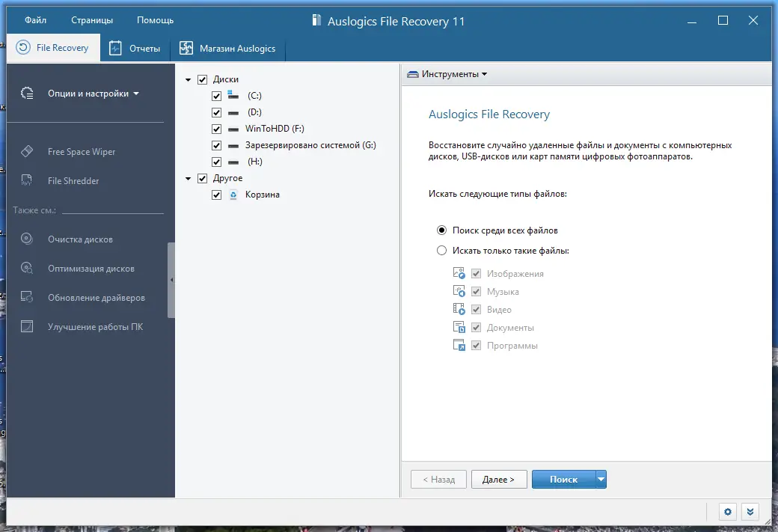
Task: Uncheck the (H:) drive checkbox
Action: [216, 162]
